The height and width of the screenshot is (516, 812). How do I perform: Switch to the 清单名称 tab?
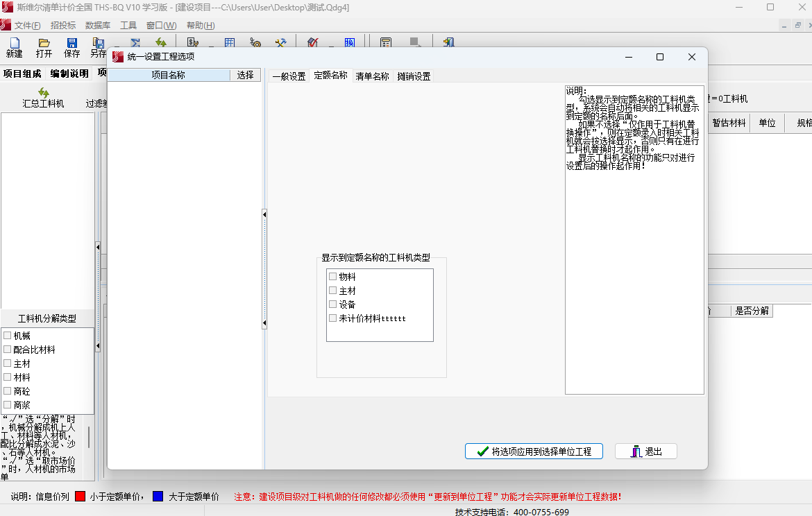click(x=372, y=76)
